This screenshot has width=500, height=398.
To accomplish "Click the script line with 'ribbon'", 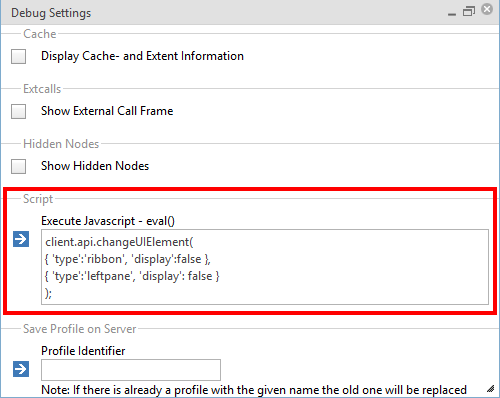I will point(128,259).
